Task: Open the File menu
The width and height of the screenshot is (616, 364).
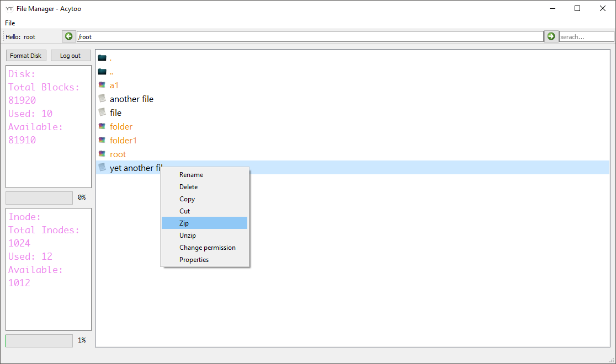Action: click(x=9, y=23)
